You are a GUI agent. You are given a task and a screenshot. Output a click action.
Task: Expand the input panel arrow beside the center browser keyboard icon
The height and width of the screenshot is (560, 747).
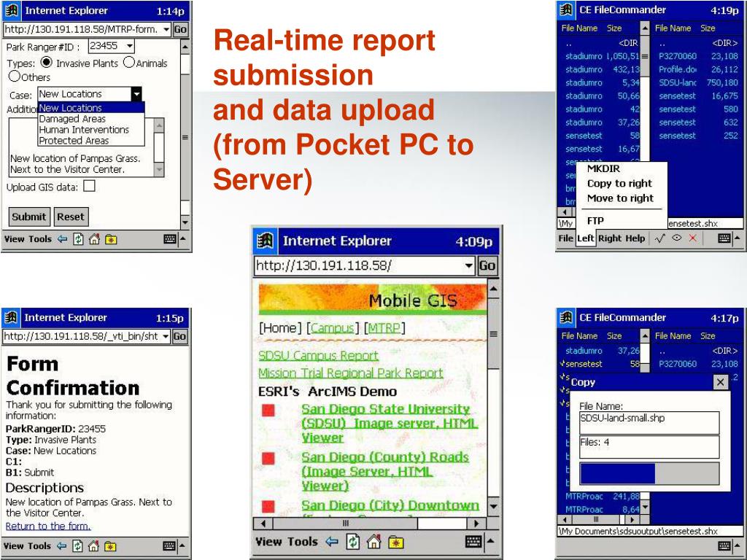coord(490,540)
